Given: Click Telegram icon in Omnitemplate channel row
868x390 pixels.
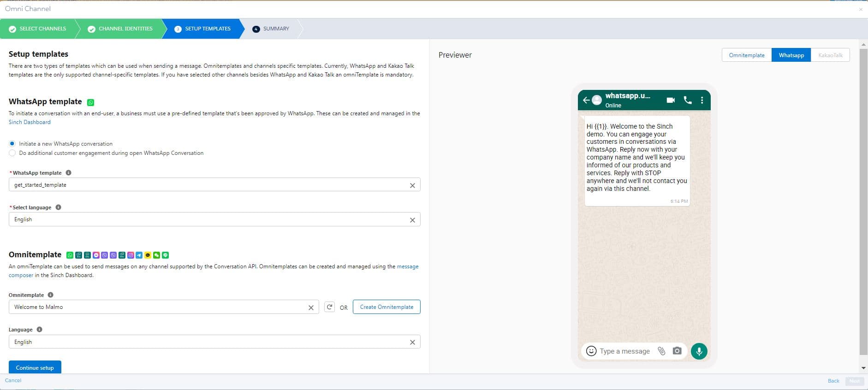Looking at the screenshot, I should tap(139, 255).
